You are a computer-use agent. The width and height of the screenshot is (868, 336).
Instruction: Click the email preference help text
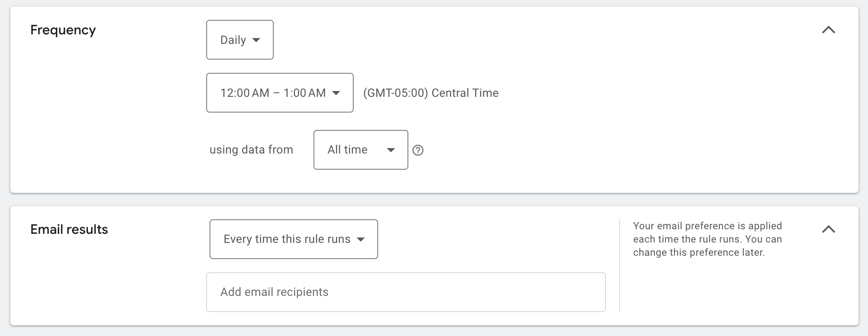707,239
